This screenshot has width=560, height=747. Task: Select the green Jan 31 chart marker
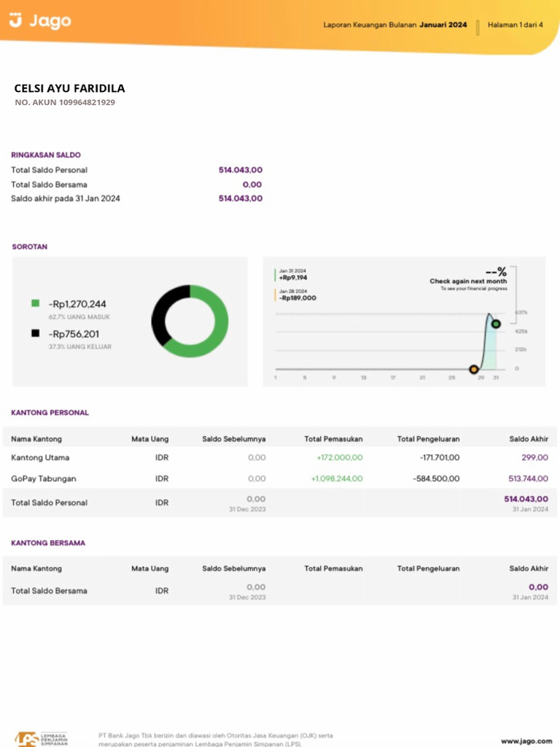[x=496, y=323]
